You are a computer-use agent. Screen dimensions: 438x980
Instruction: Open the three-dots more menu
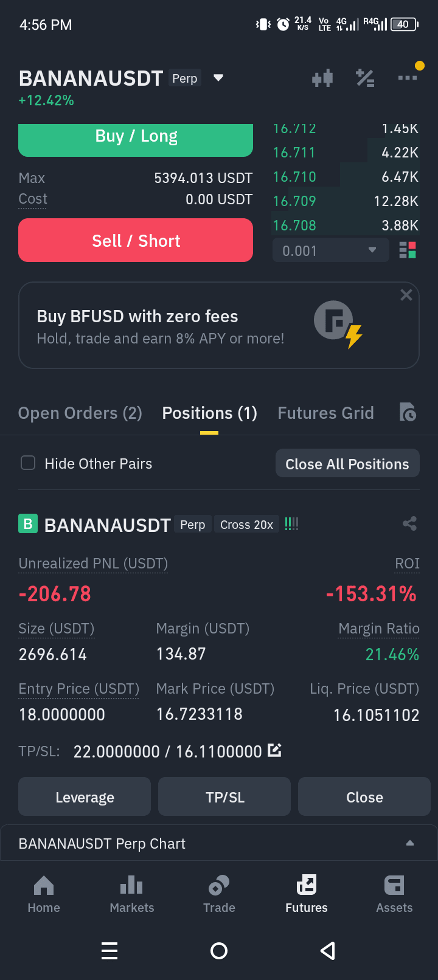408,77
